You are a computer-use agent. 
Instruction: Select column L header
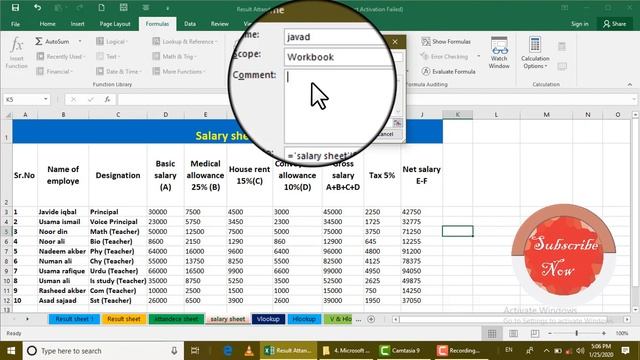pyautogui.click(x=496, y=115)
